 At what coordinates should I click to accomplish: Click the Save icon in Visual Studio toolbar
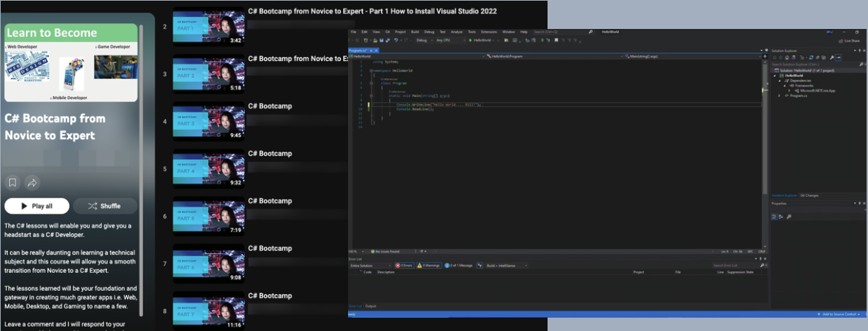(381, 40)
